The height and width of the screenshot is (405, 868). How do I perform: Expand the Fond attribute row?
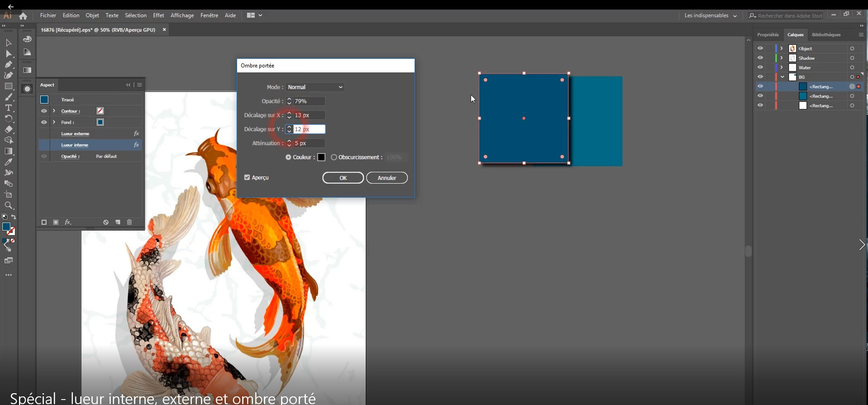54,122
